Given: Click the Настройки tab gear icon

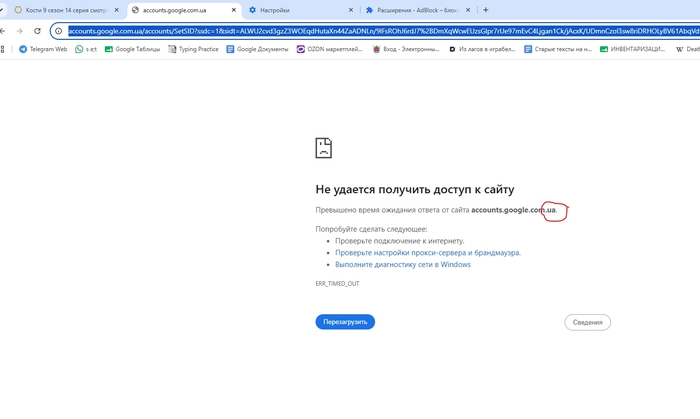Looking at the screenshot, I should [252, 10].
